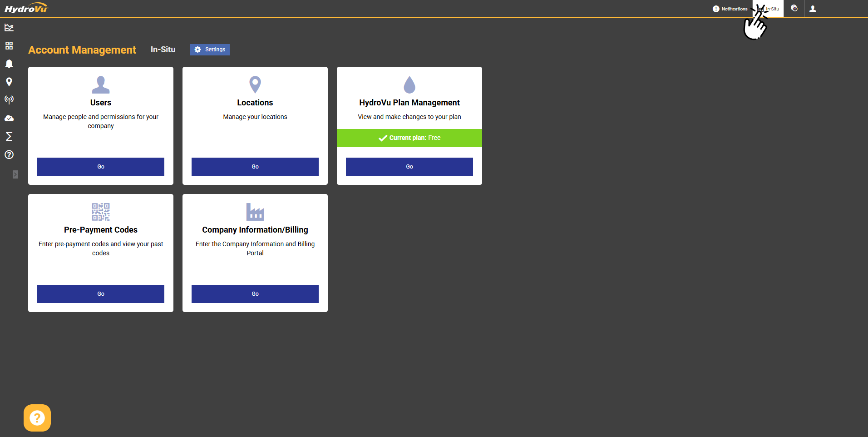Click 'View and make changes to your plan'

(409, 117)
